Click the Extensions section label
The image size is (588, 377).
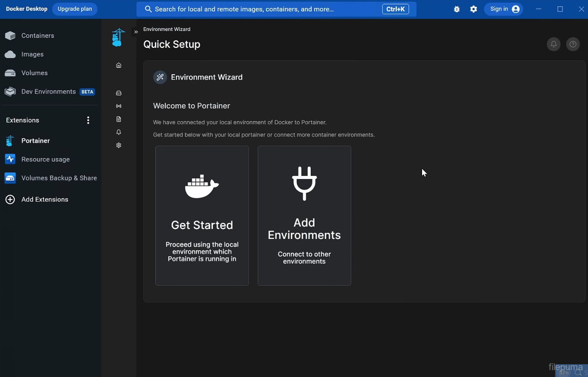[22, 120]
